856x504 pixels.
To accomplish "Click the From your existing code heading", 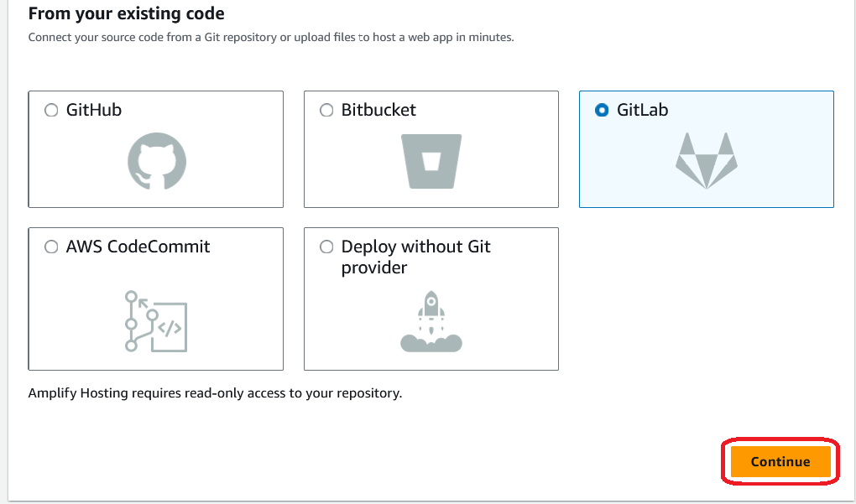I will [x=127, y=14].
